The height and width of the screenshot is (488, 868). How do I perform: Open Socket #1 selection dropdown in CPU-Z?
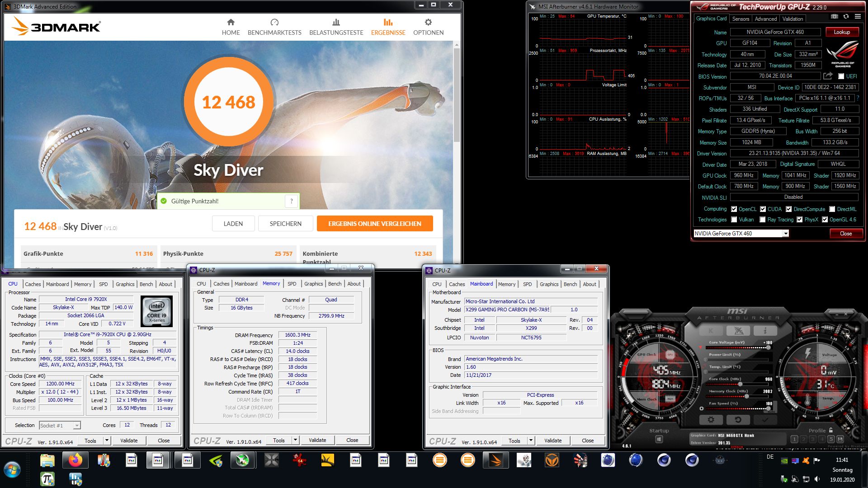[x=77, y=425]
